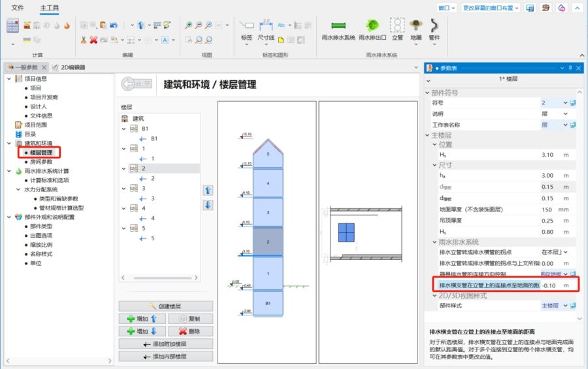
Task: Open the 部件样式 dropdown list
Action: click(x=564, y=306)
